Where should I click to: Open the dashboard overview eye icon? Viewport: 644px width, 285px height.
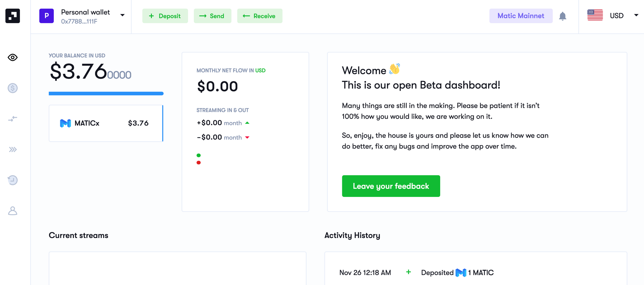pos(12,57)
